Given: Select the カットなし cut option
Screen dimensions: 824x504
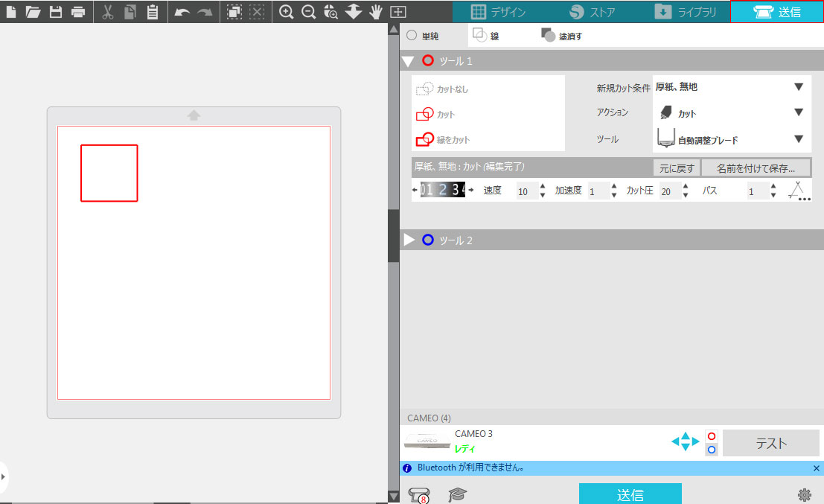Looking at the screenshot, I should [x=444, y=89].
